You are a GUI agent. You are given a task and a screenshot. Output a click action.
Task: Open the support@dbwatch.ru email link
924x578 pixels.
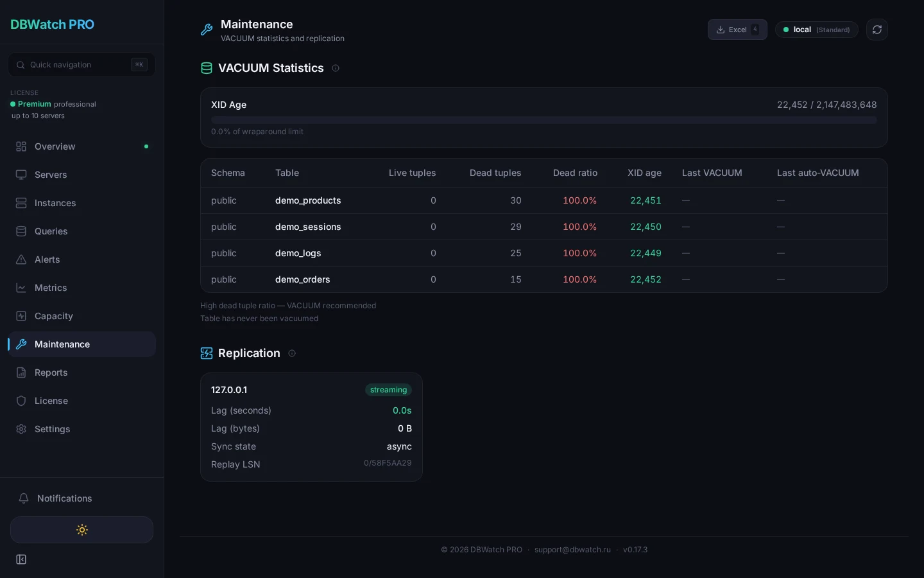pyautogui.click(x=572, y=550)
